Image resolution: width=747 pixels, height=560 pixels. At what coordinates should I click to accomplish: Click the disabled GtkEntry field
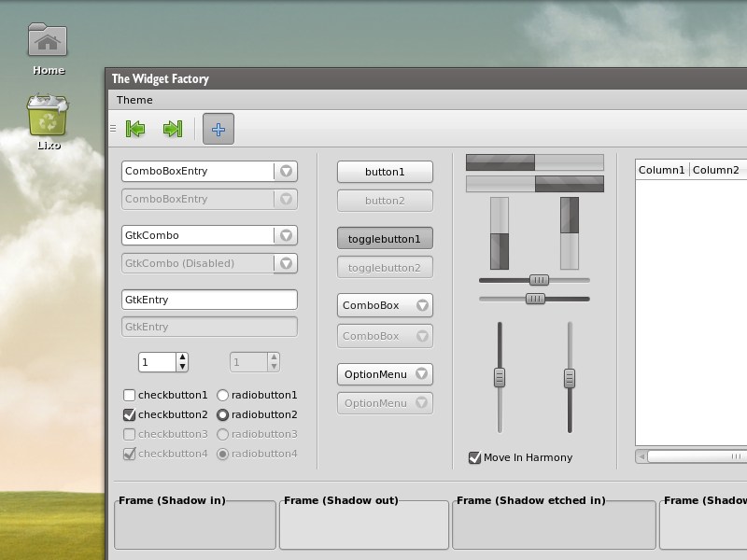click(x=209, y=327)
